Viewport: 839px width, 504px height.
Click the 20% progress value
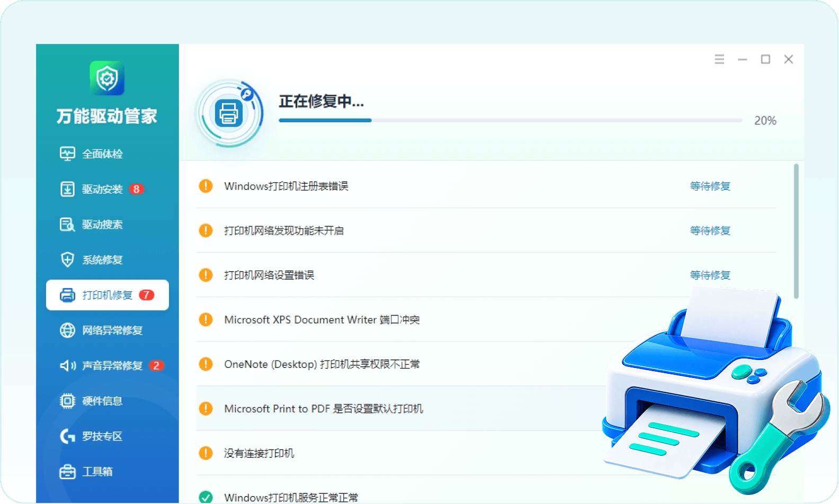[x=765, y=121]
